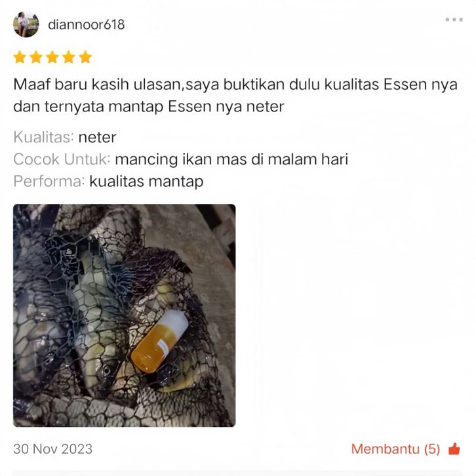Click the fifth rating star
The height and width of the screenshot is (476, 476).
[x=85, y=57]
